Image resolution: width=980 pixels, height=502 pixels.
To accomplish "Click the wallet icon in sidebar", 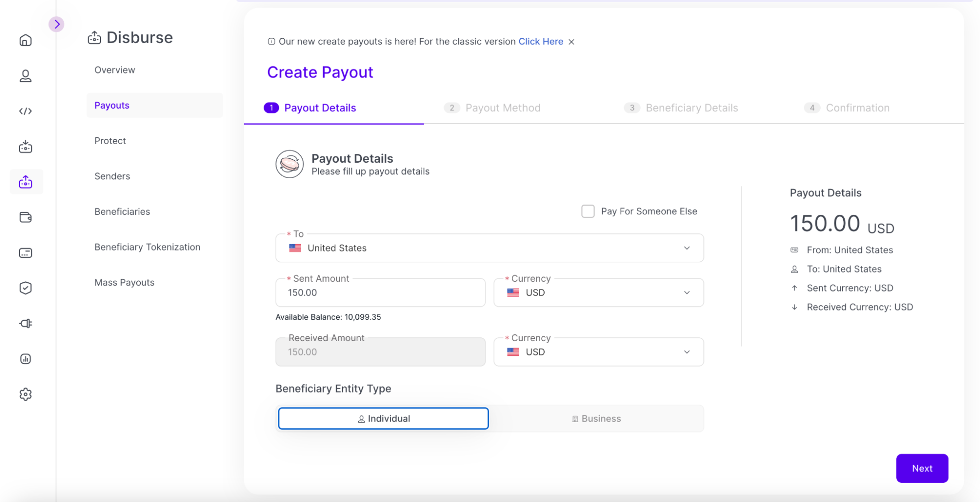I will coord(25,217).
